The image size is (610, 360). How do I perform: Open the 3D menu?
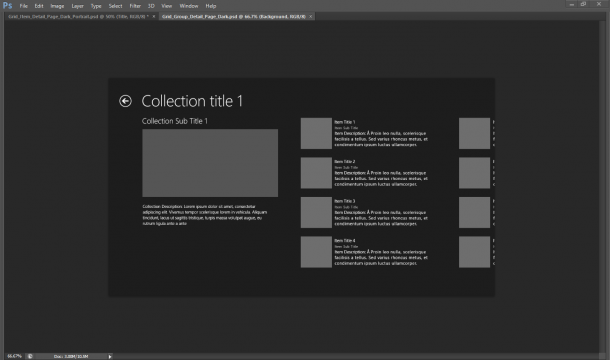click(151, 6)
